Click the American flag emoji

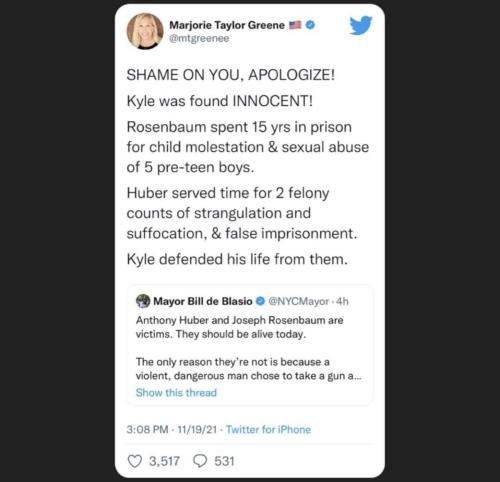click(x=295, y=25)
